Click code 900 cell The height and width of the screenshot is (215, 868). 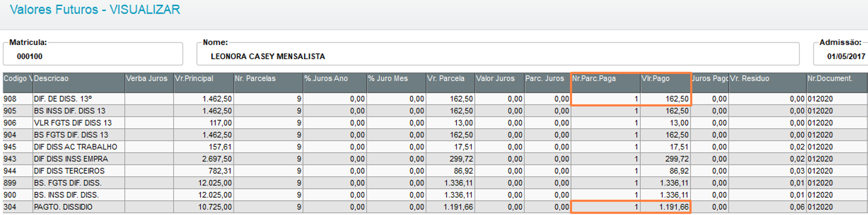click(x=18, y=195)
